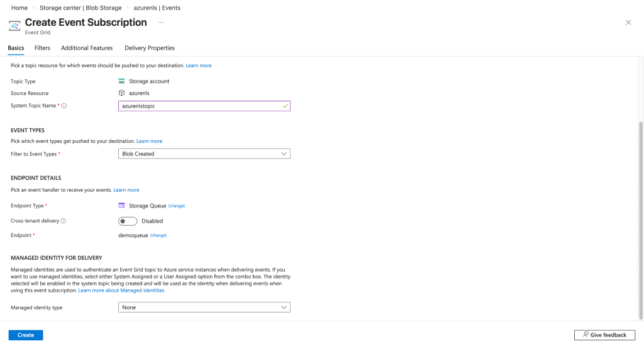The height and width of the screenshot is (349, 644).
Task: Click the MANAGED IDENTITY FOR DELIVERY heading
Action: click(x=56, y=258)
